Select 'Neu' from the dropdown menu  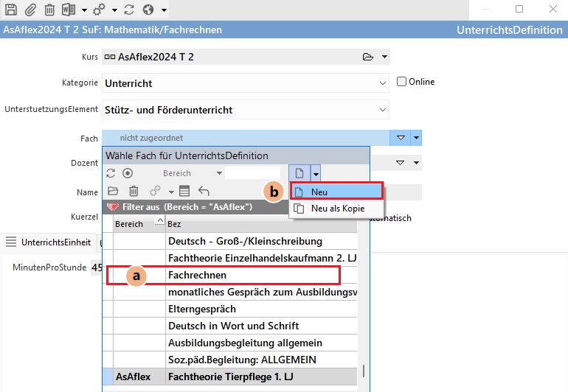pos(336,192)
